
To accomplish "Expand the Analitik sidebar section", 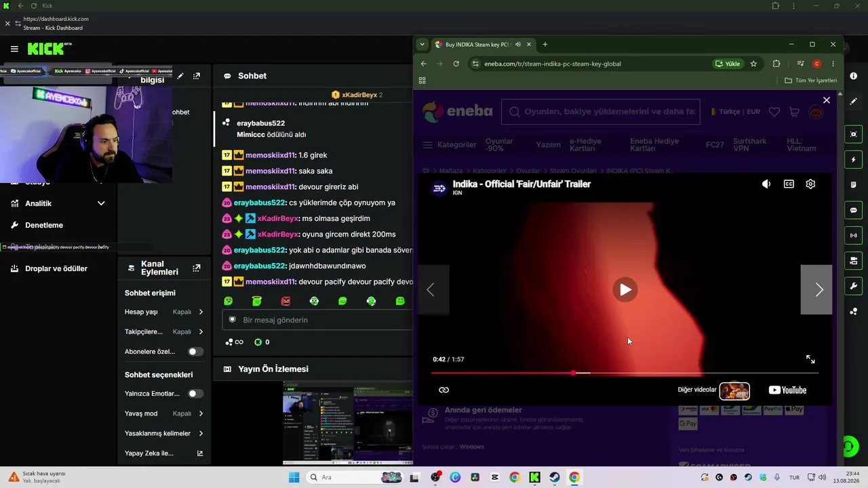I will coord(58,203).
